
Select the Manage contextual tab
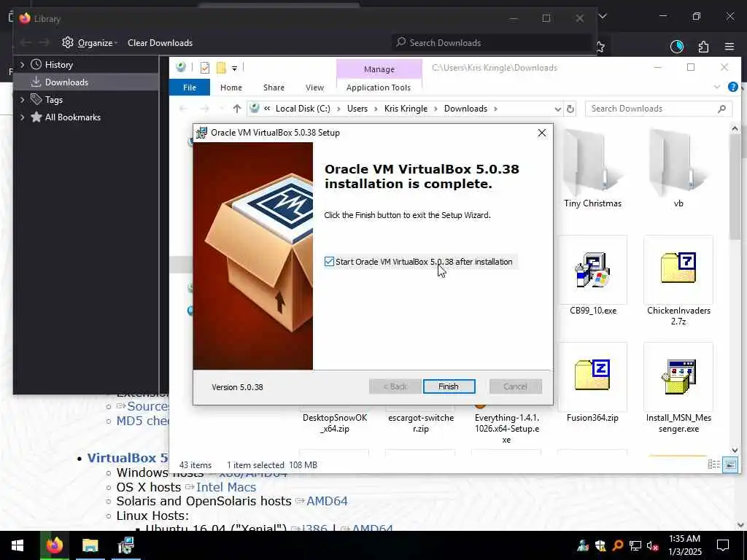coord(379,69)
